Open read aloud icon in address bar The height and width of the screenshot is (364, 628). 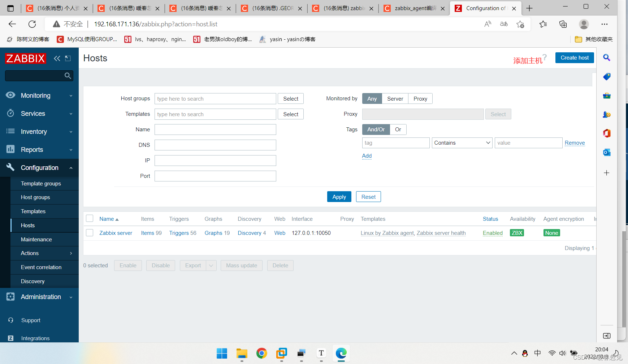point(488,24)
